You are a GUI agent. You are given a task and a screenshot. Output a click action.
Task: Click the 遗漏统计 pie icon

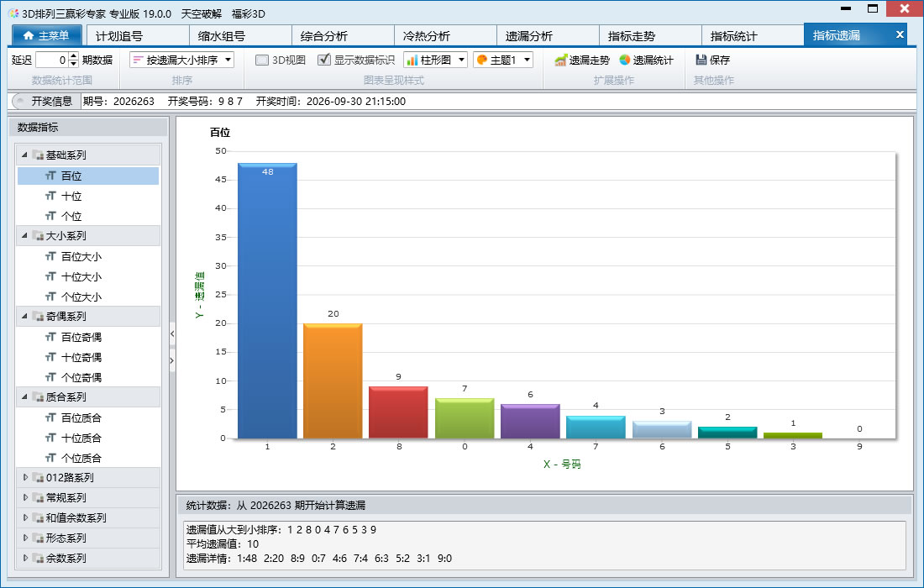625,60
